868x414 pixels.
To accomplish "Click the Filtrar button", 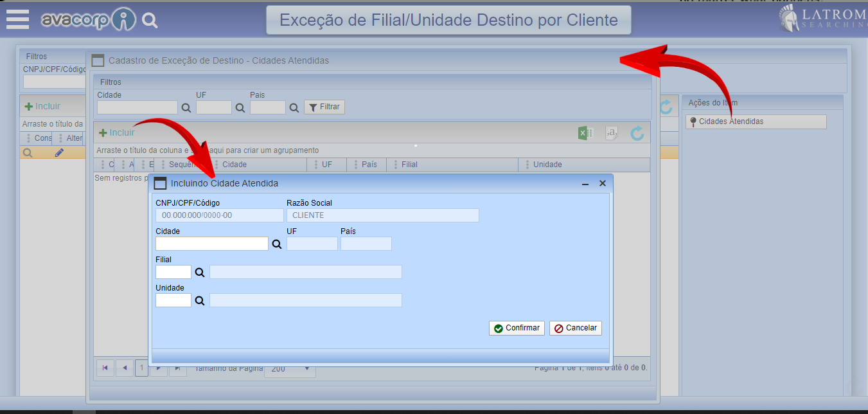I will tap(324, 107).
